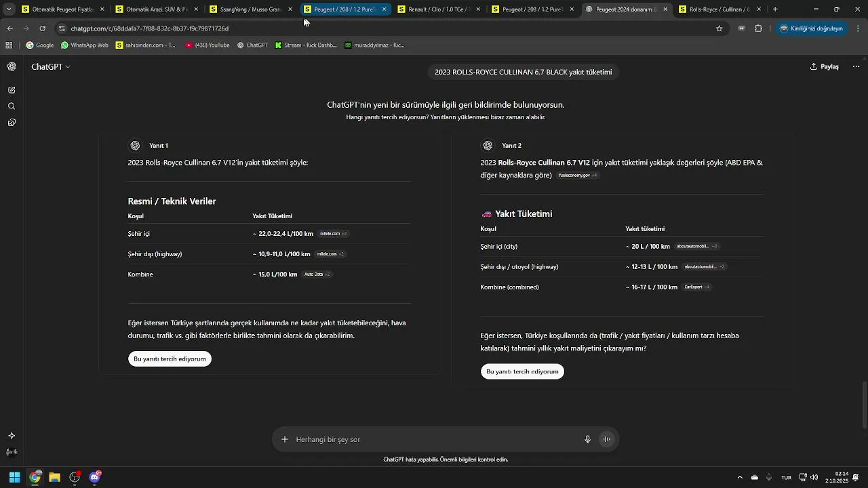
Task: Open the Chrome three-dot menu
Action: coord(859,28)
